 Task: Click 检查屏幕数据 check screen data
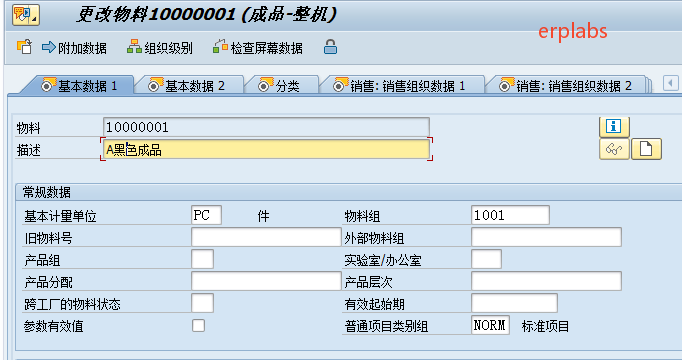(x=258, y=47)
